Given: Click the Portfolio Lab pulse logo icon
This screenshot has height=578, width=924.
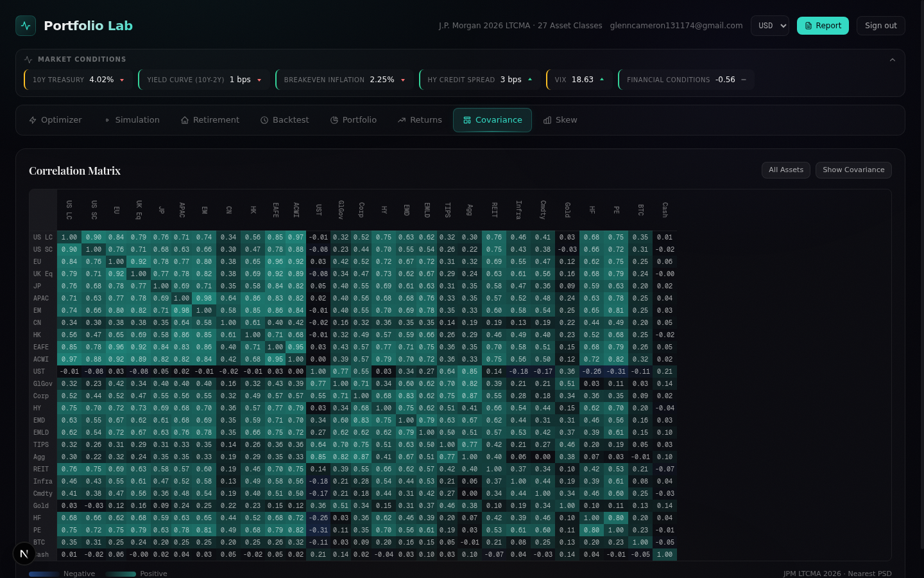Looking at the screenshot, I should [x=26, y=26].
